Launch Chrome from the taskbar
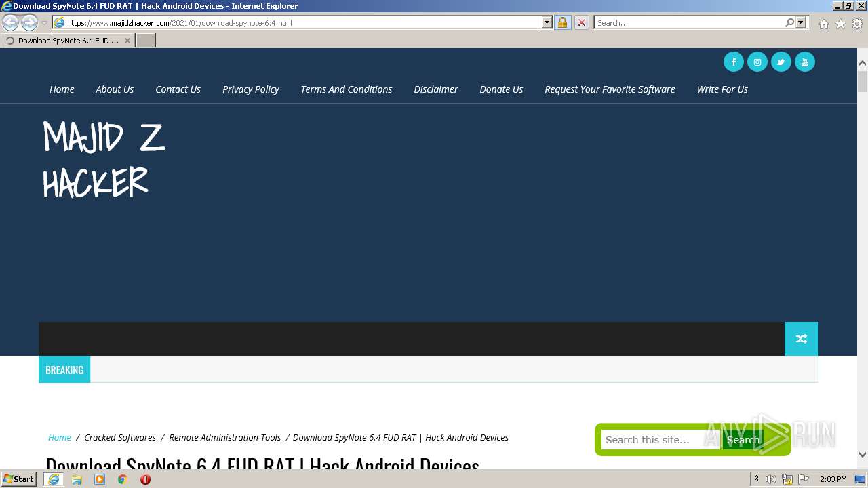 pyautogui.click(x=123, y=479)
